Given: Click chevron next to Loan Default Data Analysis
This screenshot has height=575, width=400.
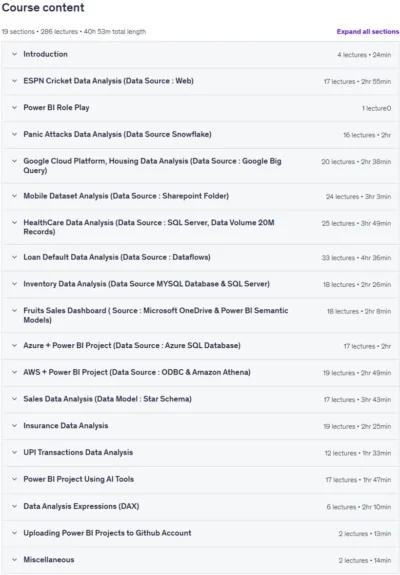Looking at the screenshot, I should [x=14, y=257].
